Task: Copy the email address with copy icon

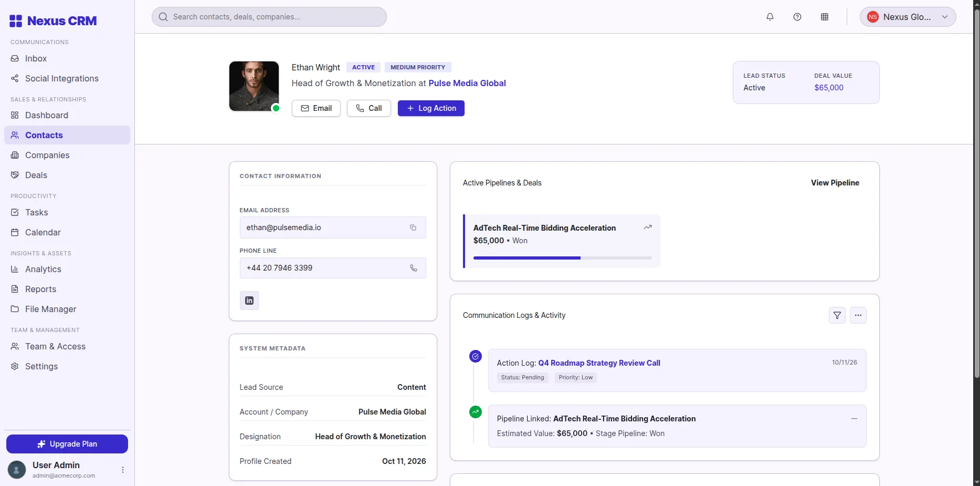Action: tap(413, 228)
